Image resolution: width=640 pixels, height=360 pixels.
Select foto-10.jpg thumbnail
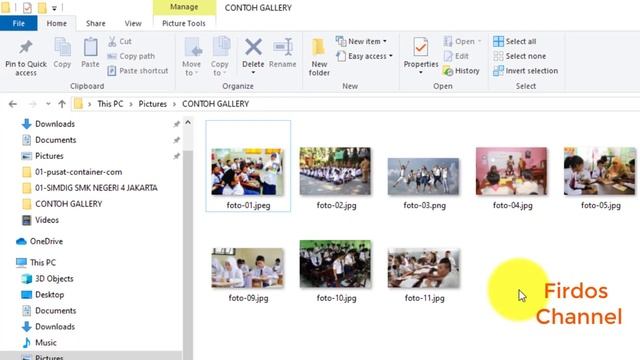[335, 264]
